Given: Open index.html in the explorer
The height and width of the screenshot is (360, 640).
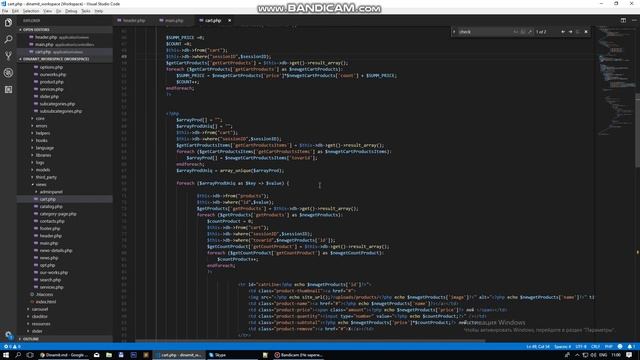Looking at the screenshot, I should (45, 302).
